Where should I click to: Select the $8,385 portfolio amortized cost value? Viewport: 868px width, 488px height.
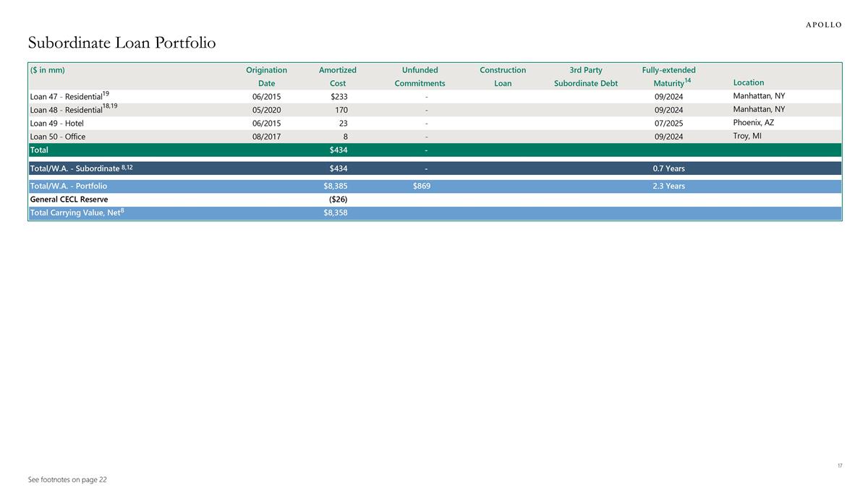pyautogui.click(x=335, y=187)
